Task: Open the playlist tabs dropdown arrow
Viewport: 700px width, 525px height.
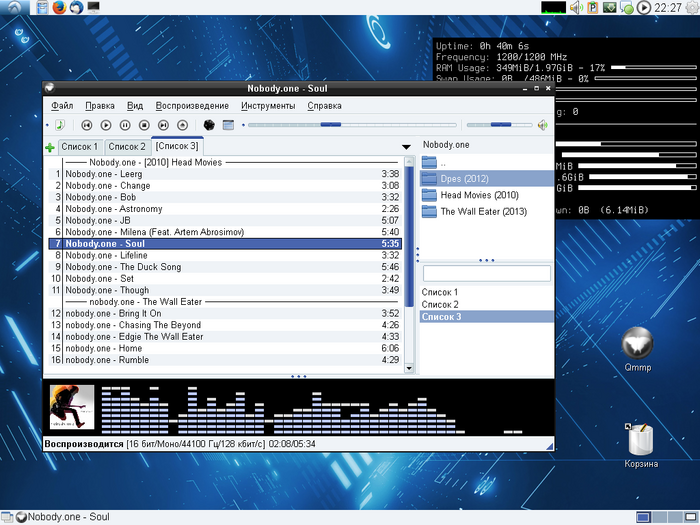Action: coord(406,147)
